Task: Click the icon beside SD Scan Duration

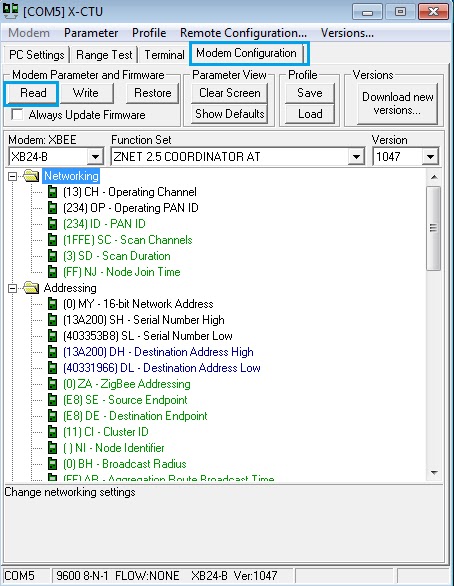Action: 53,256
